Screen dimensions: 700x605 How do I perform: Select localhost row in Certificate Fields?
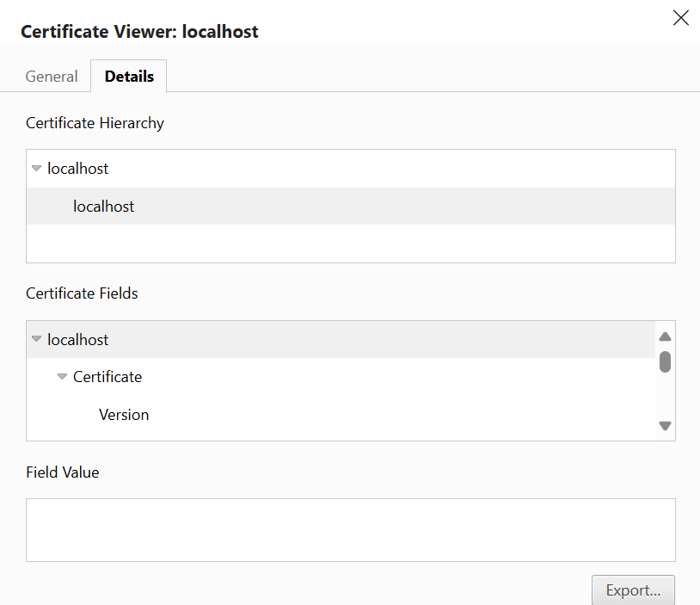(x=78, y=340)
